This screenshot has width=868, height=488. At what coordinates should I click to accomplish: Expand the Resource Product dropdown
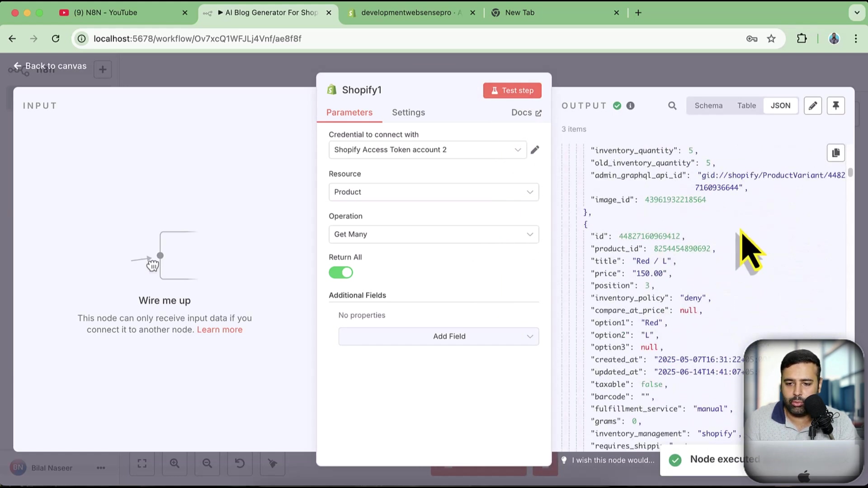click(434, 192)
